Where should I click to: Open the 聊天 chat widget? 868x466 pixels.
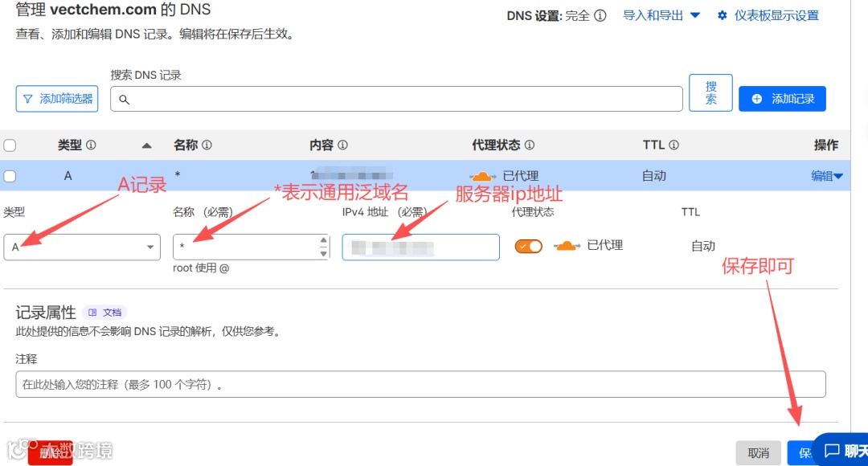tap(841, 450)
